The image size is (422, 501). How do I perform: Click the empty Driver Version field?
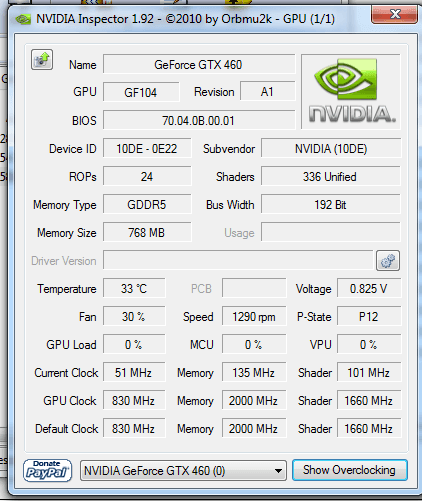[x=238, y=260]
